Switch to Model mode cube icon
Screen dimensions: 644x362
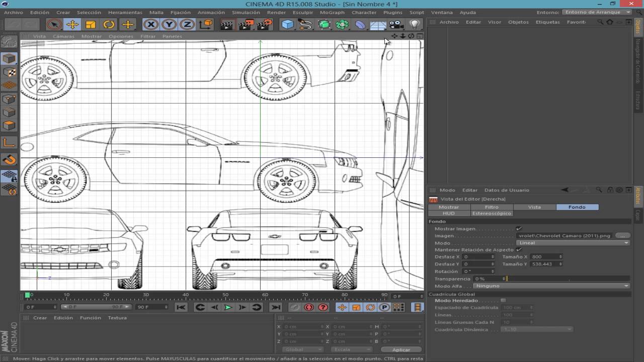[9, 58]
